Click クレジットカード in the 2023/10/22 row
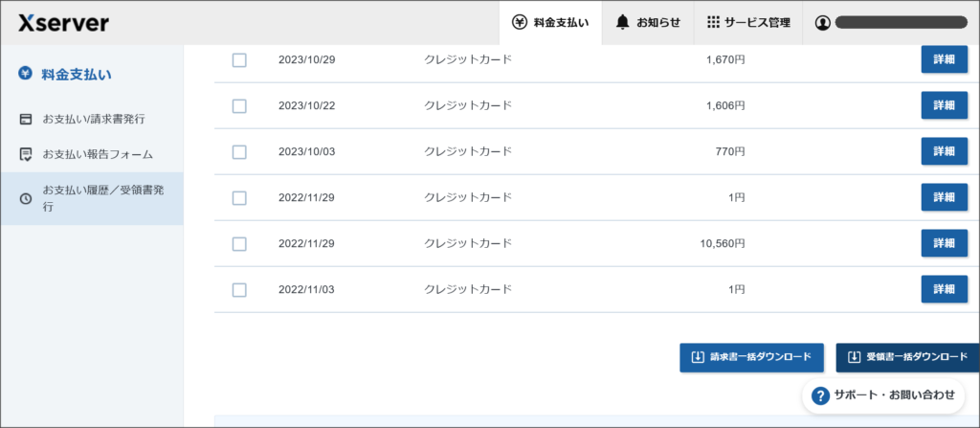Viewport: 980px width, 428px height. (x=468, y=105)
